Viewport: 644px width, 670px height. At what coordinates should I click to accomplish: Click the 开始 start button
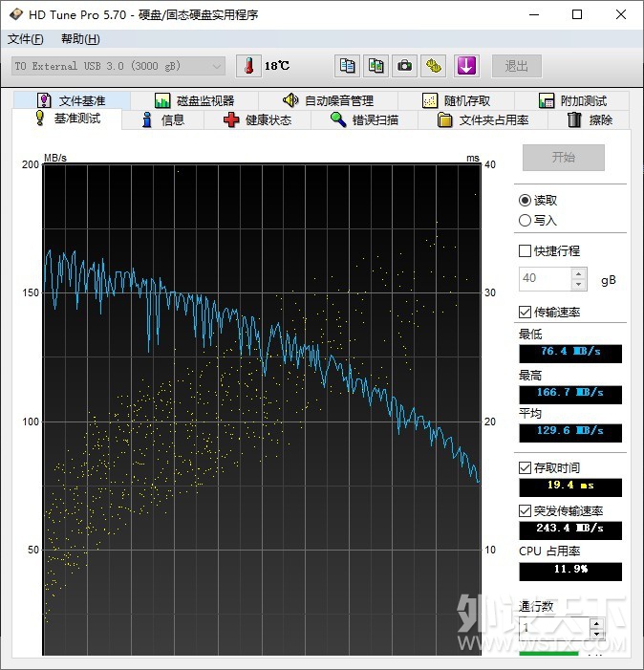coord(563,158)
